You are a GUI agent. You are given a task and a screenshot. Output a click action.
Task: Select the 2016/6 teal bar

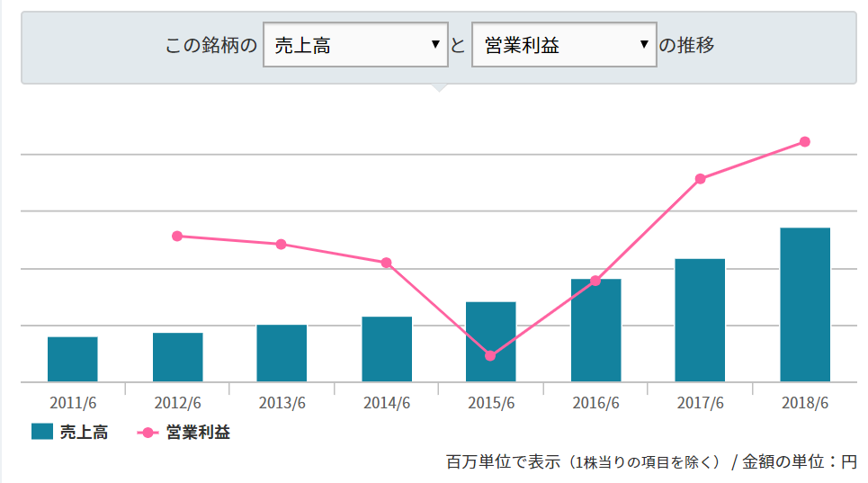595,333
